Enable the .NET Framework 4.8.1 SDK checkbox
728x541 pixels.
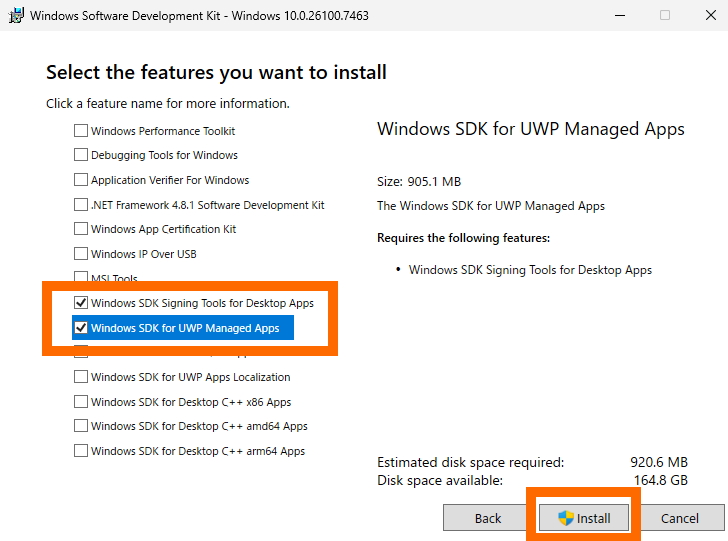tap(81, 205)
